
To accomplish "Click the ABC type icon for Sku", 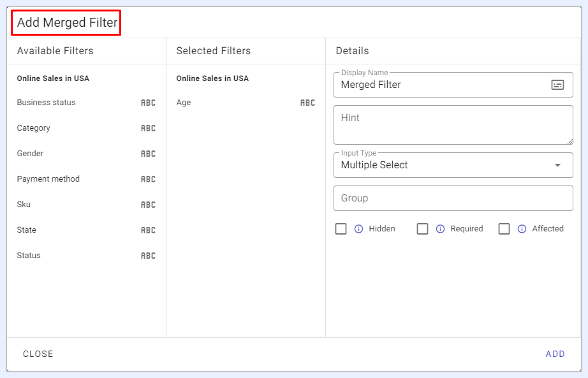I will (148, 205).
